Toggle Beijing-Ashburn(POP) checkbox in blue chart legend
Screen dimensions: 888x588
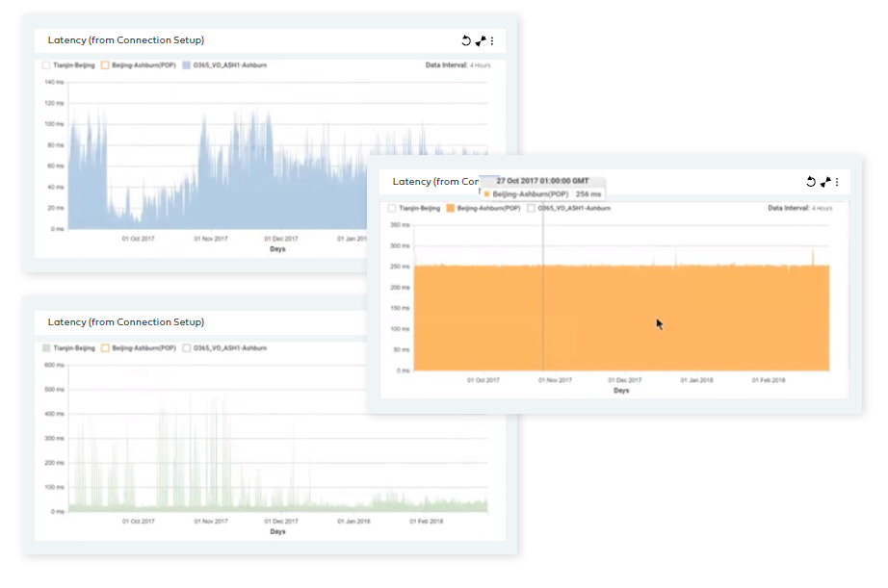click(105, 65)
